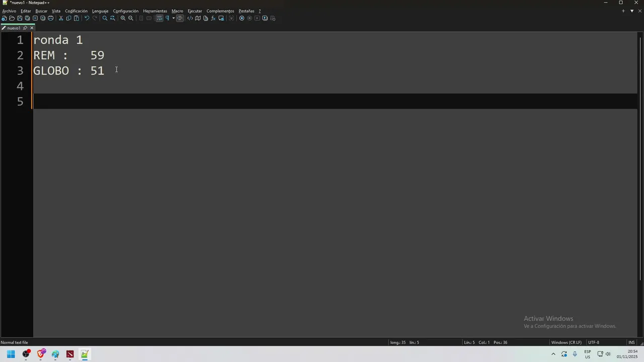Open the Codificación menu
This screenshot has width=644, height=362.
coord(76,11)
